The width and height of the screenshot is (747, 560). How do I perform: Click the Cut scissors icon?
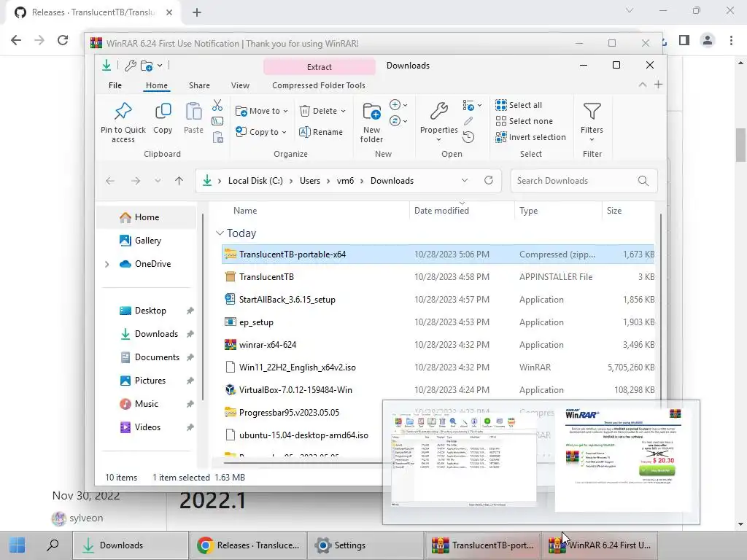pyautogui.click(x=217, y=105)
